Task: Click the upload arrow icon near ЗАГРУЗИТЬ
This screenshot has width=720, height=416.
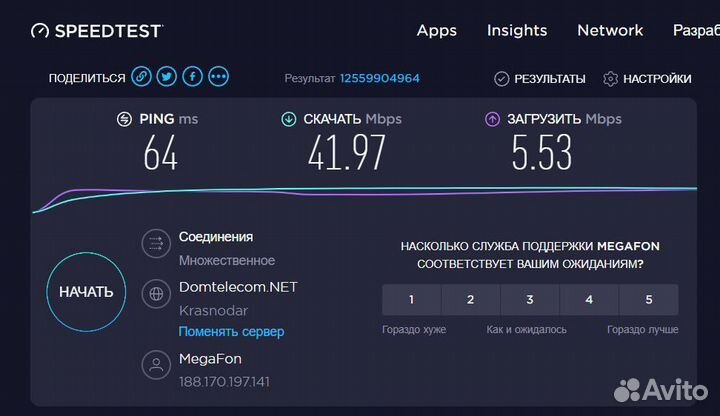Action: tap(492, 119)
